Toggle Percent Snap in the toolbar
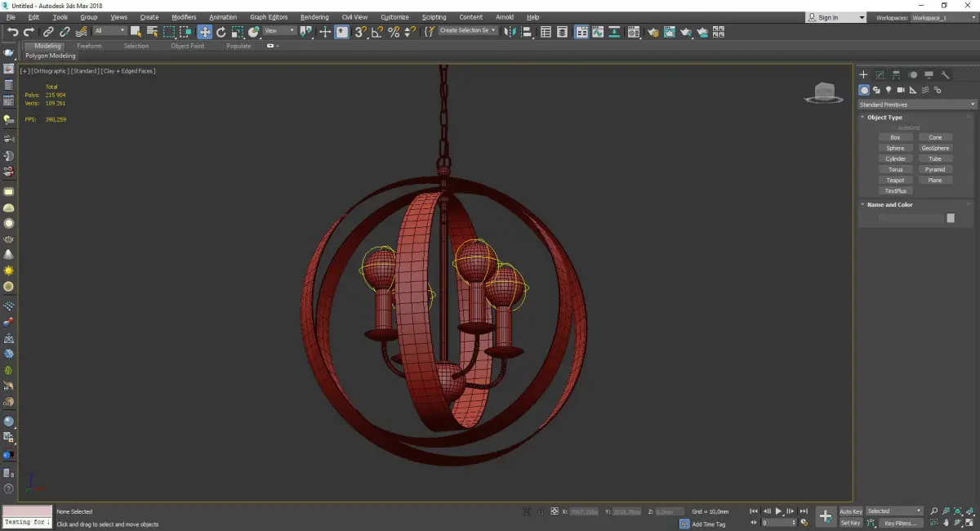Viewport: 980px width, 531px height. click(393, 32)
